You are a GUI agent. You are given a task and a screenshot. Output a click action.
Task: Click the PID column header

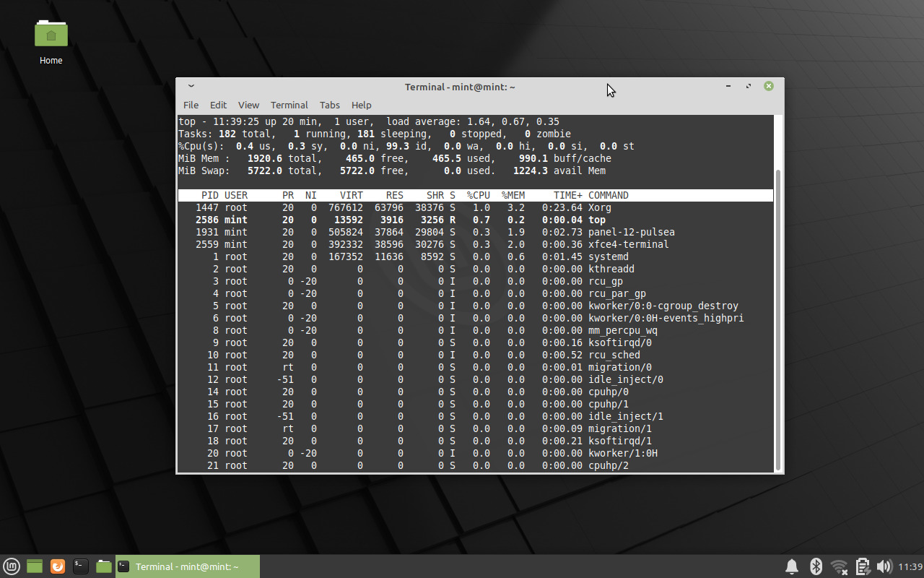click(210, 195)
